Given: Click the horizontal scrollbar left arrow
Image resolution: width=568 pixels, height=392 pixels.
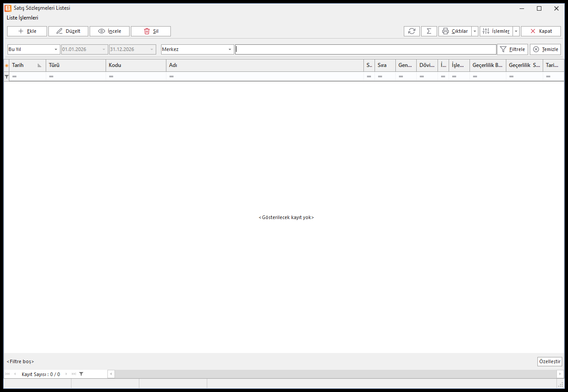Looking at the screenshot, I should (x=111, y=374).
